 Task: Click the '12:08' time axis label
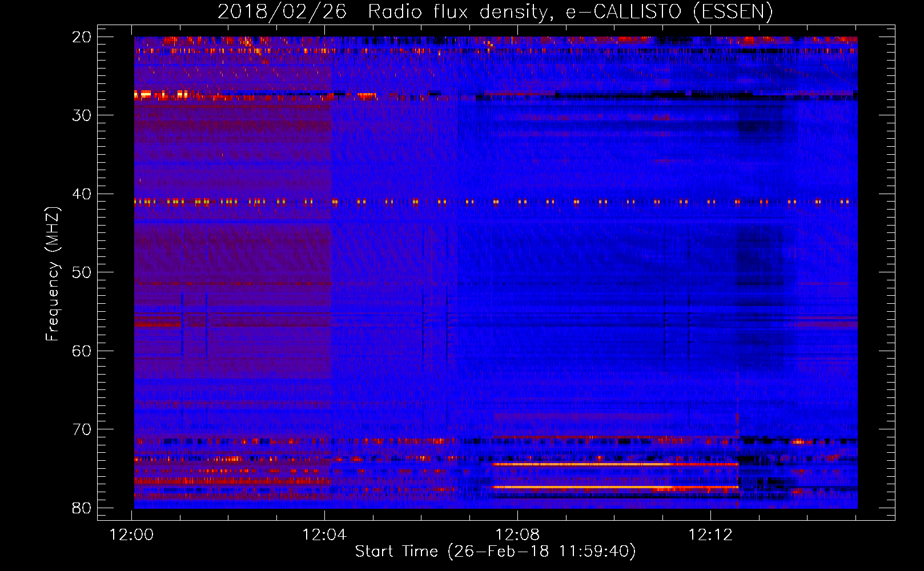click(x=517, y=535)
